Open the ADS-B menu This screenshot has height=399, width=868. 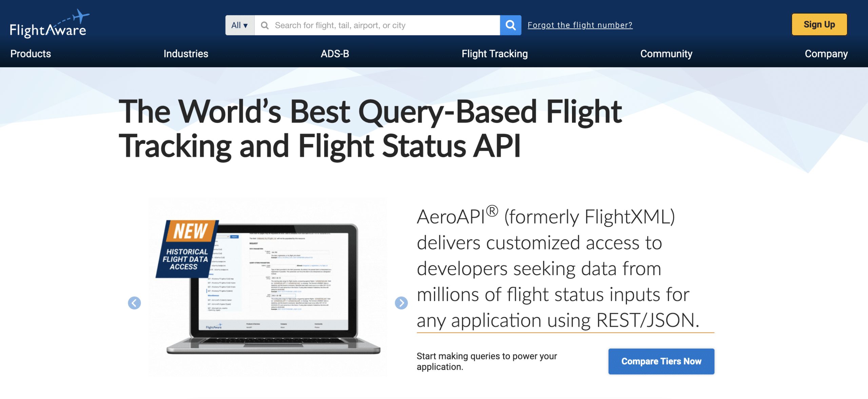(x=335, y=54)
